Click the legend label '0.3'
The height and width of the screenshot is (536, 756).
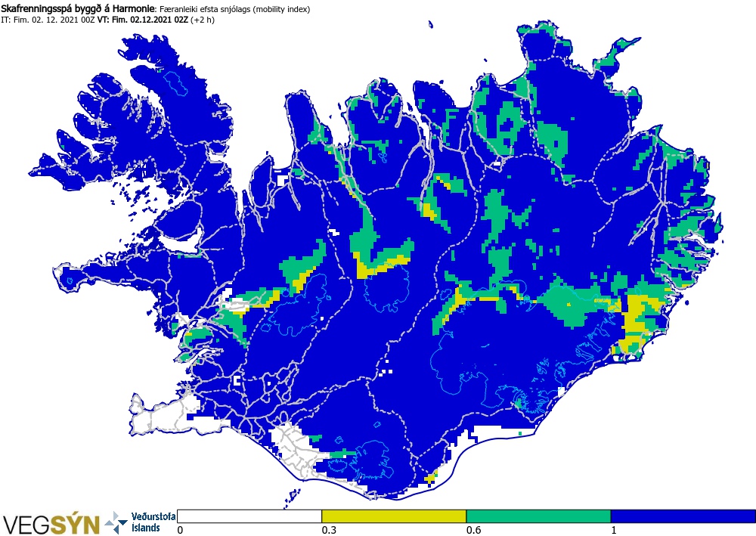pos(328,530)
